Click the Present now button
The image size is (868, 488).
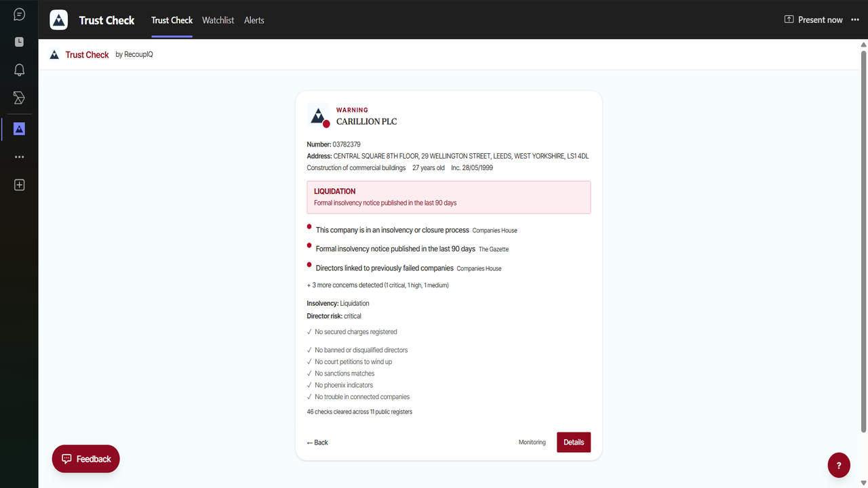[813, 20]
